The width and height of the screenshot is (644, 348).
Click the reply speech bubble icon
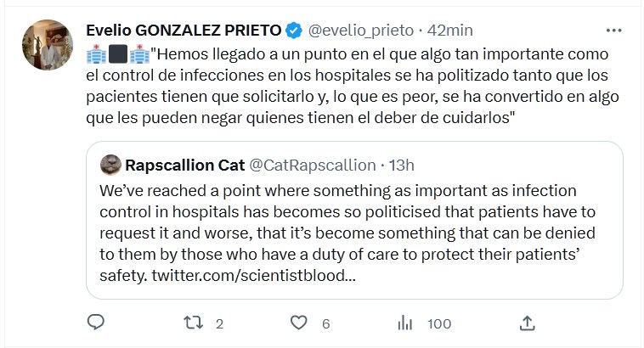tap(96, 323)
